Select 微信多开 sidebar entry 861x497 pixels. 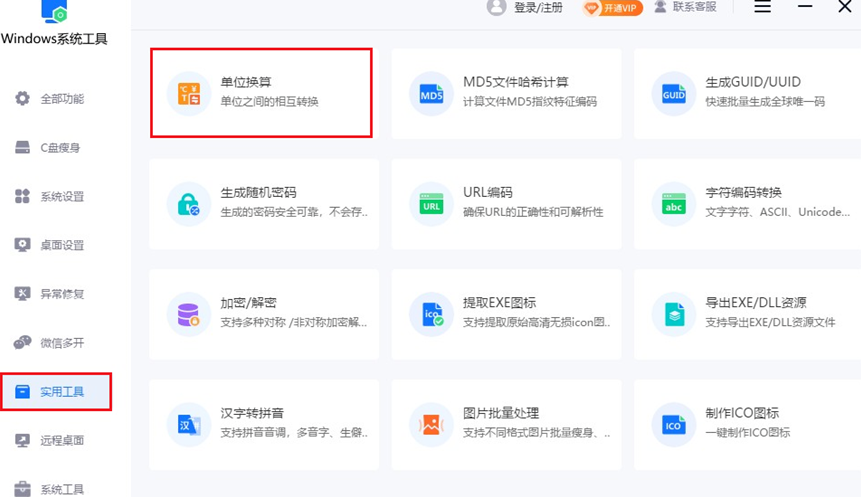click(x=62, y=343)
